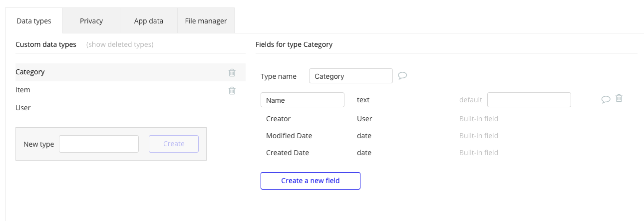The height and width of the screenshot is (221, 644).
Task: Click the default value input for Name
Action: click(x=529, y=100)
